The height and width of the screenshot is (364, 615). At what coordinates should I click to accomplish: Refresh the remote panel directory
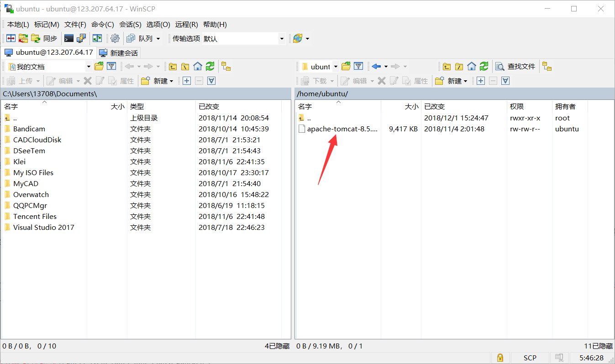(x=484, y=67)
